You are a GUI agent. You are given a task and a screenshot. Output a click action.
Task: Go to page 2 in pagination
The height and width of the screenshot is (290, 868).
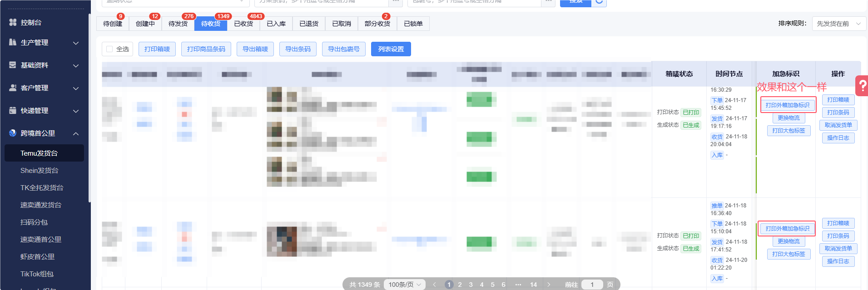coord(460,285)
